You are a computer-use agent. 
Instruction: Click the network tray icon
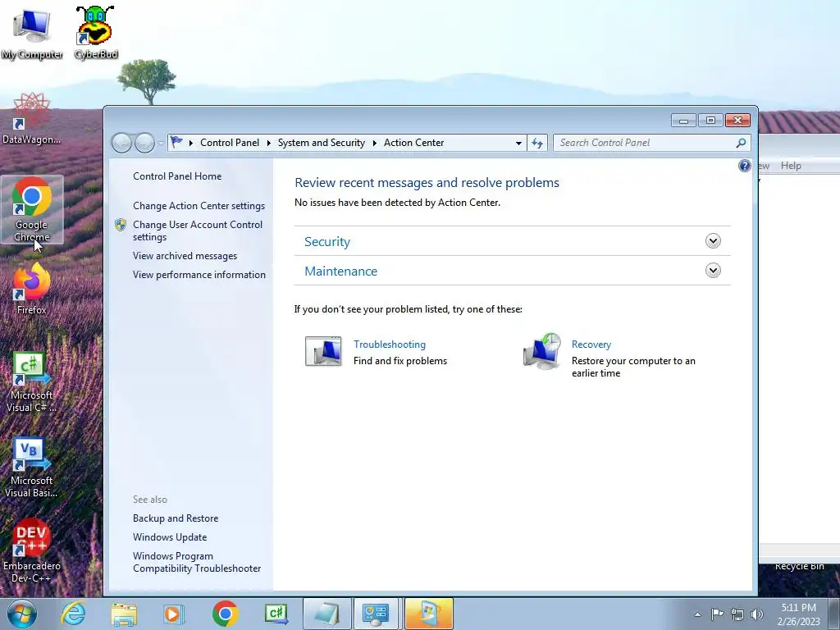pos(737,614)
